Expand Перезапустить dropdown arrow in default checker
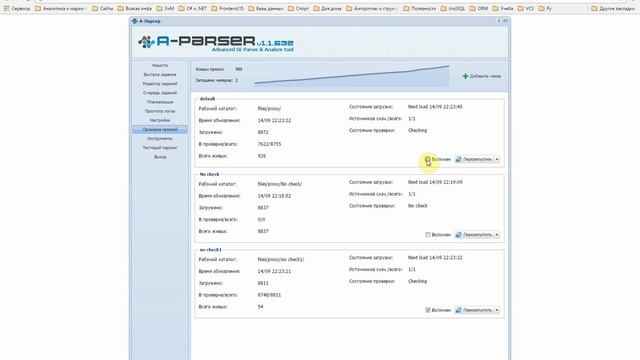Image resolution: width=640 pixels, height=360 pixels. 497,159
